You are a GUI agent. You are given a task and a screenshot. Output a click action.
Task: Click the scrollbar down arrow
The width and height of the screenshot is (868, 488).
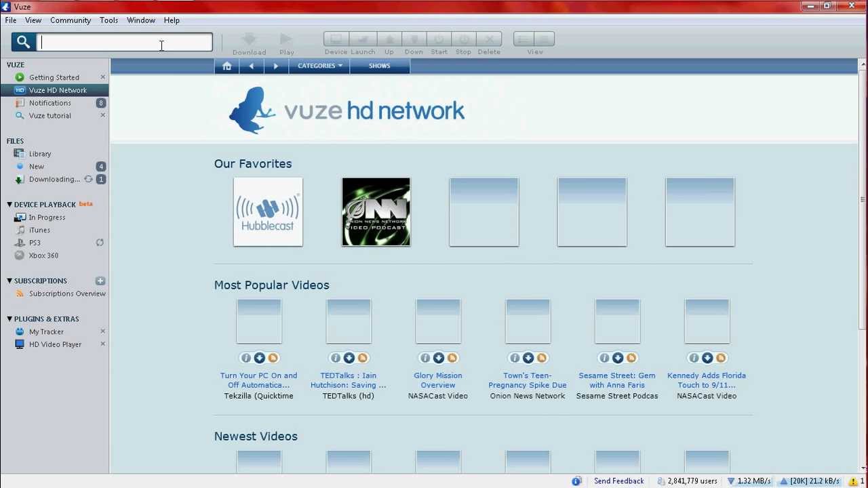coord(863,468)
